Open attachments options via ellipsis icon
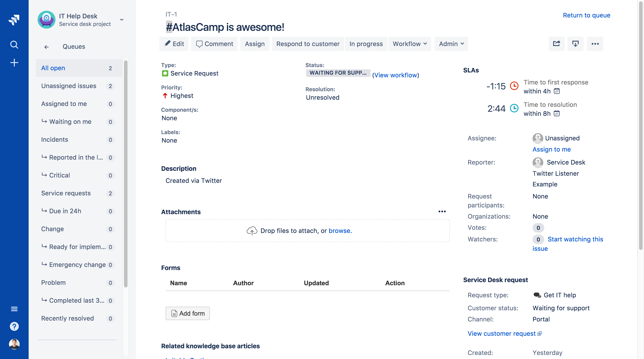The image size is (644, 359). 442,211
